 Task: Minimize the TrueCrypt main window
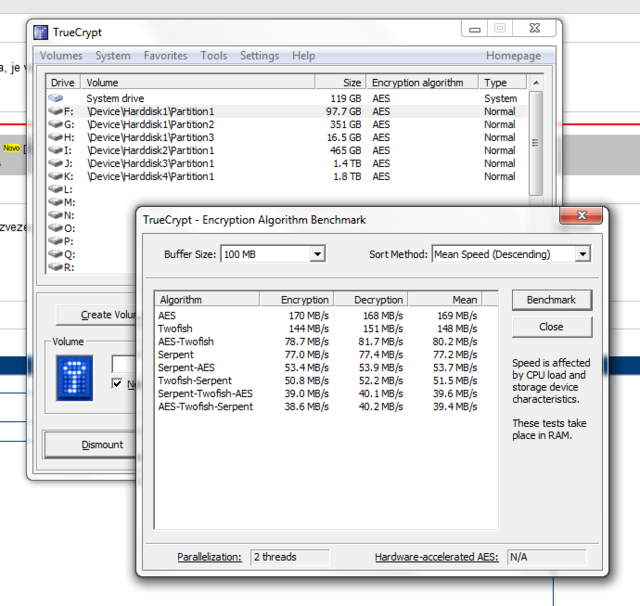475,29
